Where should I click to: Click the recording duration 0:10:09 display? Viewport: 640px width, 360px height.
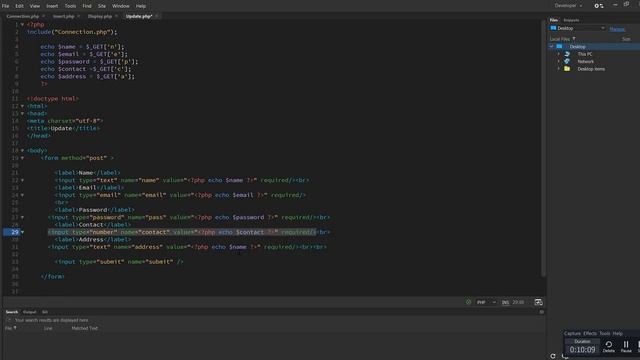[582, 350]
